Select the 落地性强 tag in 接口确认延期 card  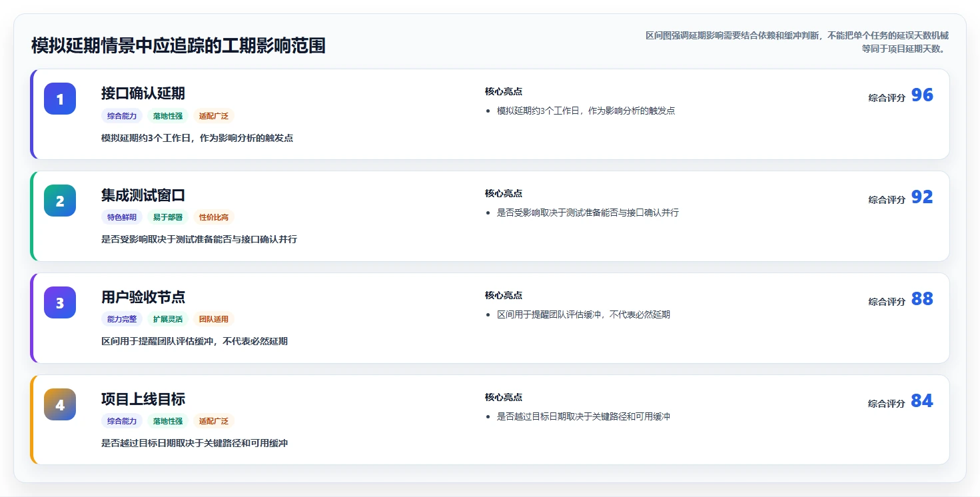tap(168, 116)
